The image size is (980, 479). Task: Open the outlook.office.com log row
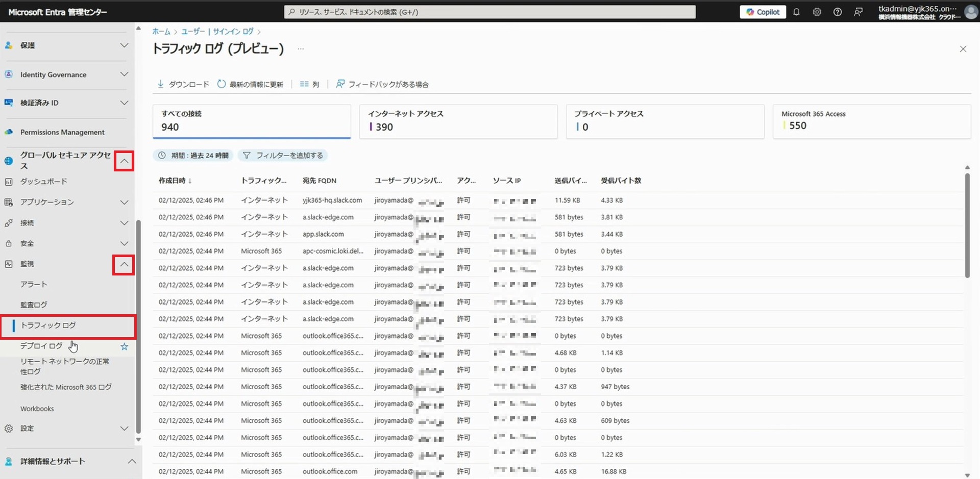[x=558, y=471]
